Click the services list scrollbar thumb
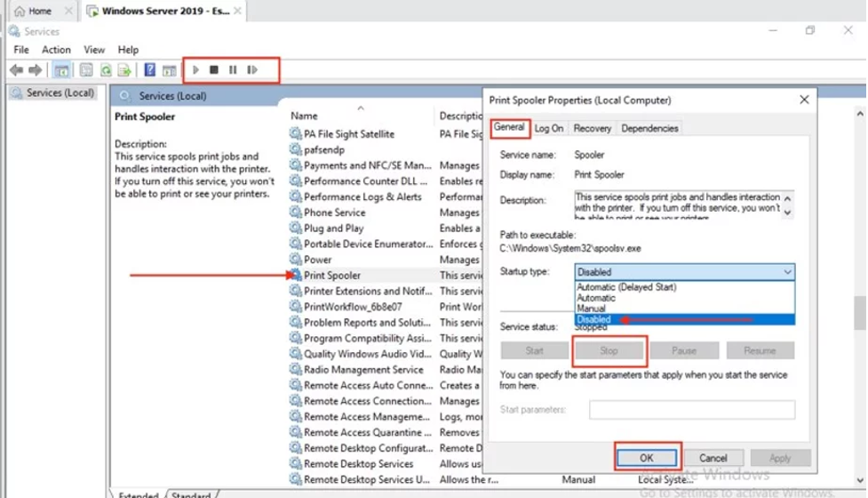 860,313
